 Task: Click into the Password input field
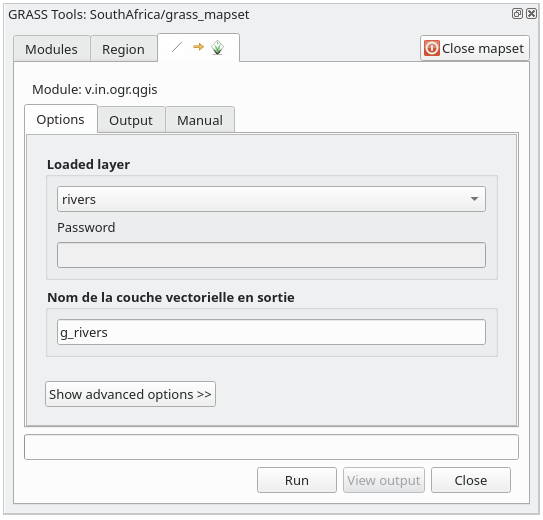(271, 255)
